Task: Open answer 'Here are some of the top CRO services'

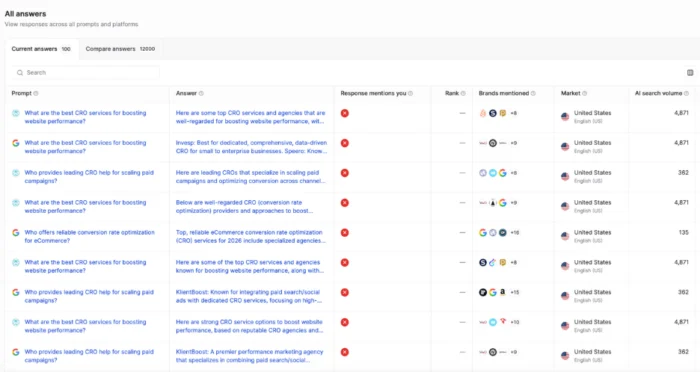Action: (x=250, y=267)
